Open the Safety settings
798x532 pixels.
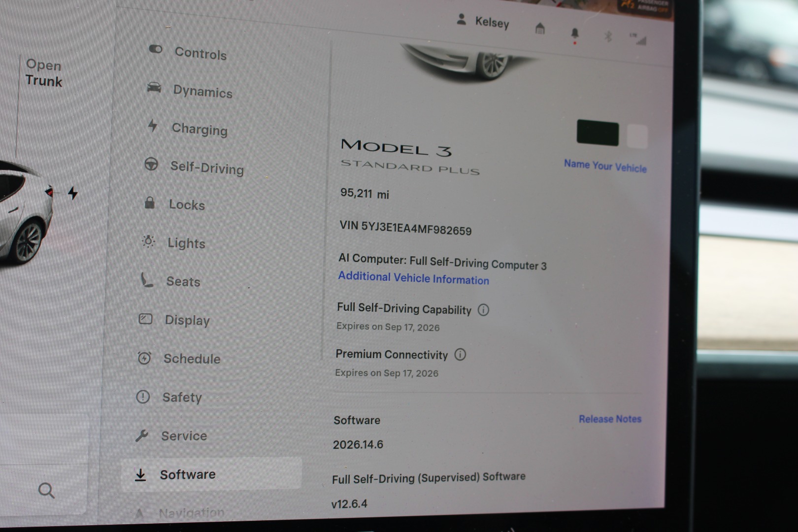click(x=182, y=398)
